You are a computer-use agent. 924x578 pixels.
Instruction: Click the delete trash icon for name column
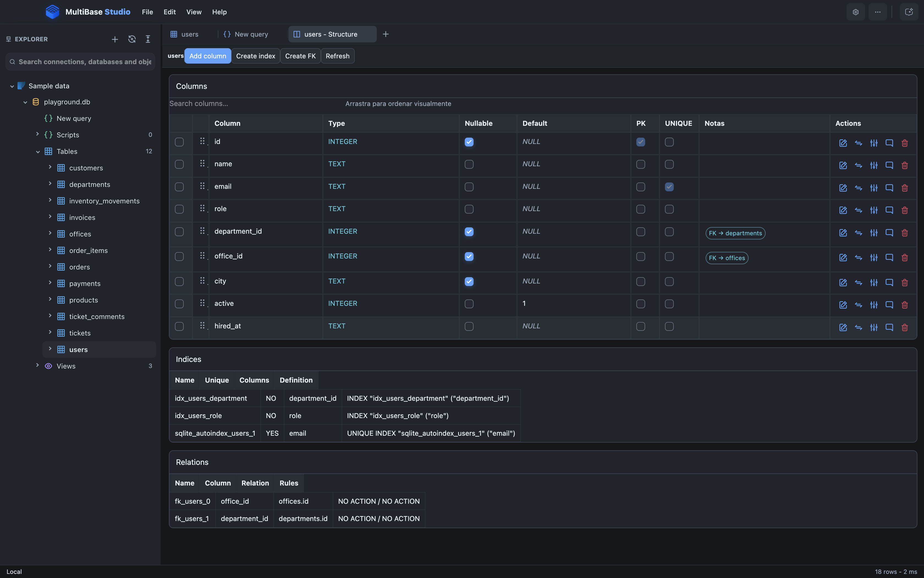tap(904, 165)
